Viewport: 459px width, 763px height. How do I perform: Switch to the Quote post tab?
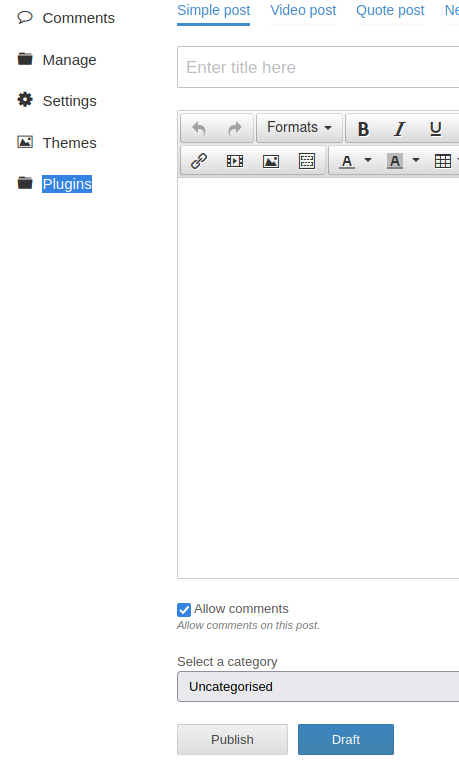pos(390,10)
